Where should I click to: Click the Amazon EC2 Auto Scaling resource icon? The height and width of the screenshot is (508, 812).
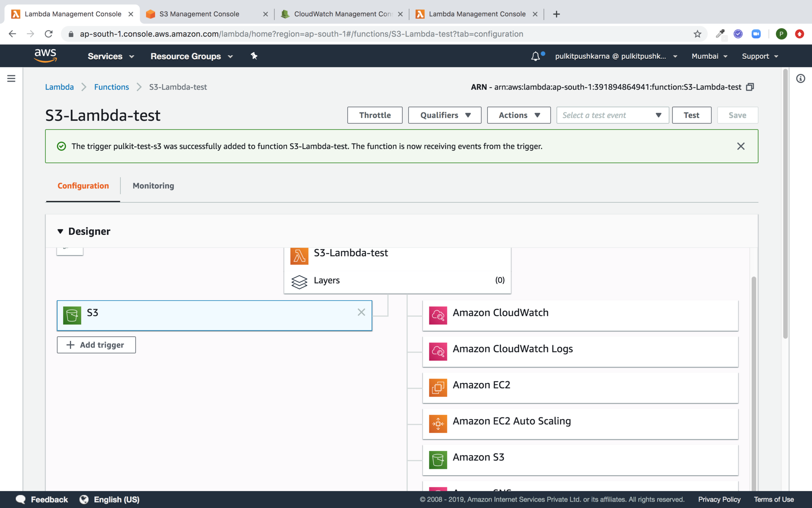click(438, 424)
